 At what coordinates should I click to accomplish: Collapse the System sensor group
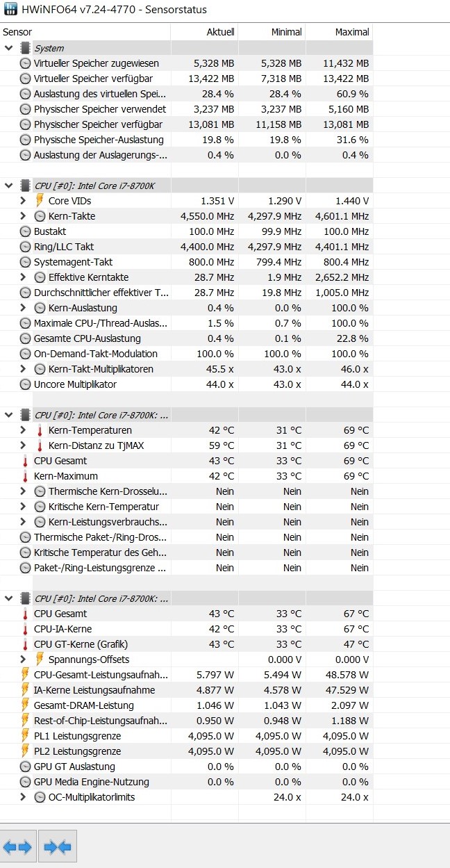click(8, 48)
